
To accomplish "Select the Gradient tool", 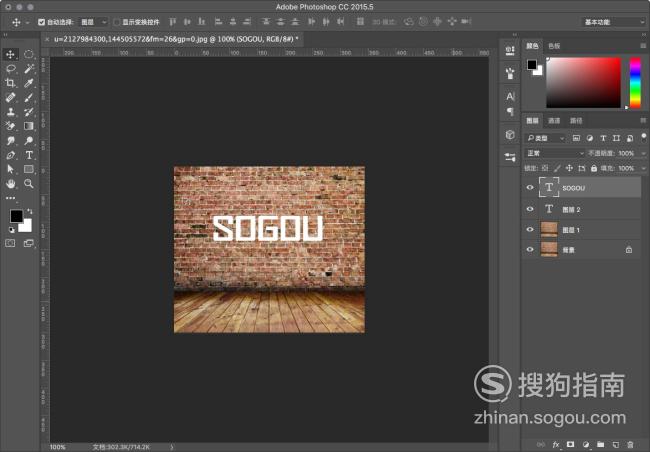I will 29,126.
